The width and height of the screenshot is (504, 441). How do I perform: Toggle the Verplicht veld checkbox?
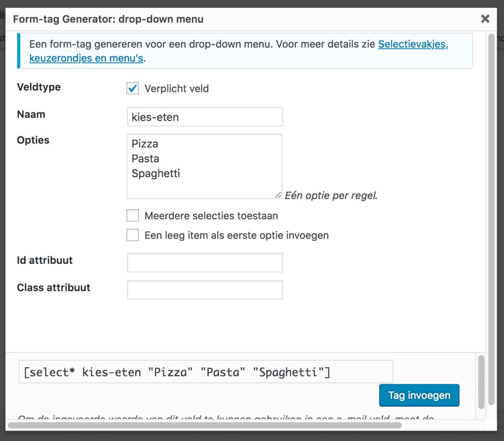(133, 89)
